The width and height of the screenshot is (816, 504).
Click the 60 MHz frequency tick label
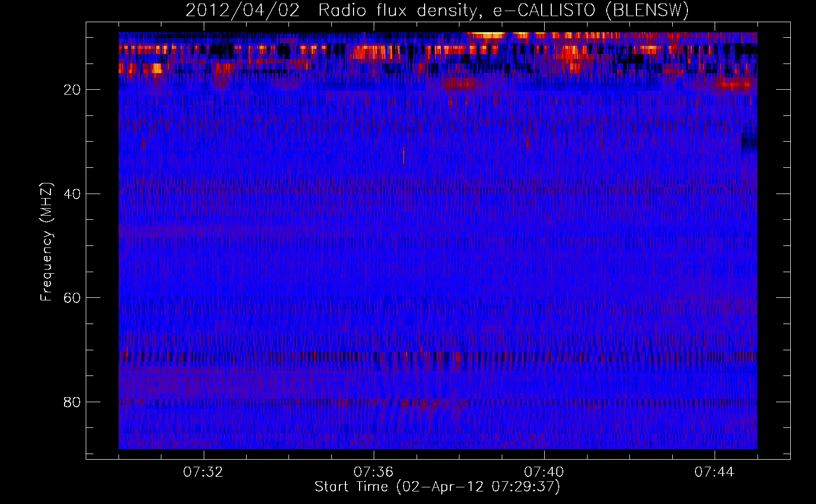click(x=73, y=298)
